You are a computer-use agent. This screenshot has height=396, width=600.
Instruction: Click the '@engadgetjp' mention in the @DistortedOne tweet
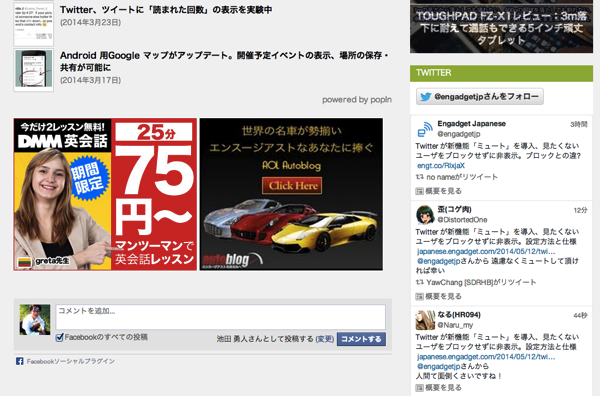pos(438,261)
